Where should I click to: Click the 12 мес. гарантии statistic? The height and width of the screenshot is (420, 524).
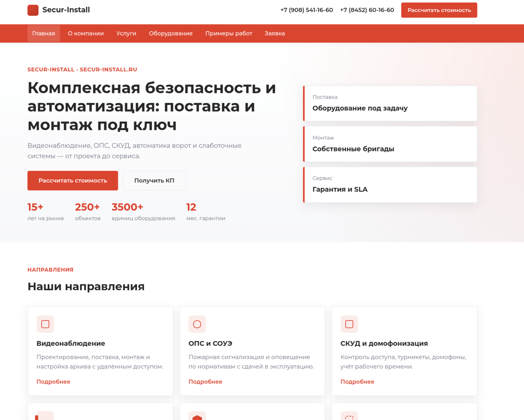pyautogui.click(x=206, y=212)
